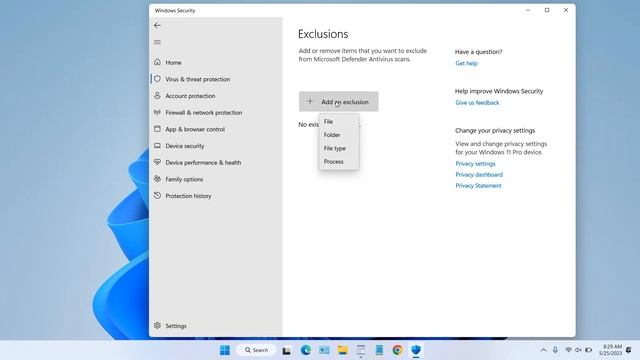Image resolution: width=640 pixels, height=360 pixels.
Task: Choose Folder from exclusion menu
Action: (x=339, y=135)
